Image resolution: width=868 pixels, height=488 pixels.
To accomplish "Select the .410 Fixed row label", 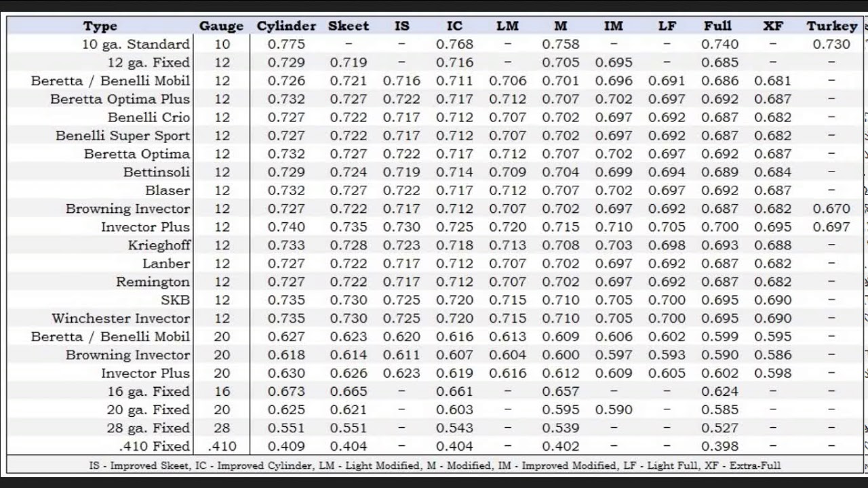I will coord(154,447).
